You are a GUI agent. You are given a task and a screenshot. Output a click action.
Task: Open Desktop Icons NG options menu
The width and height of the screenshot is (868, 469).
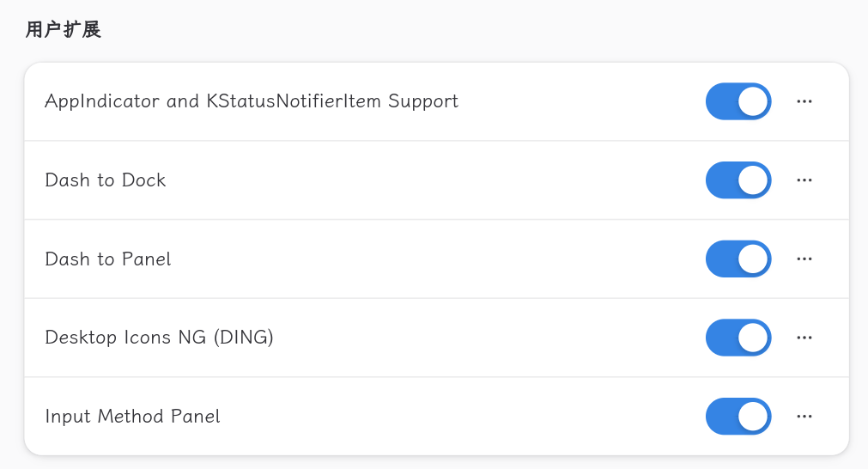point(804,338)
